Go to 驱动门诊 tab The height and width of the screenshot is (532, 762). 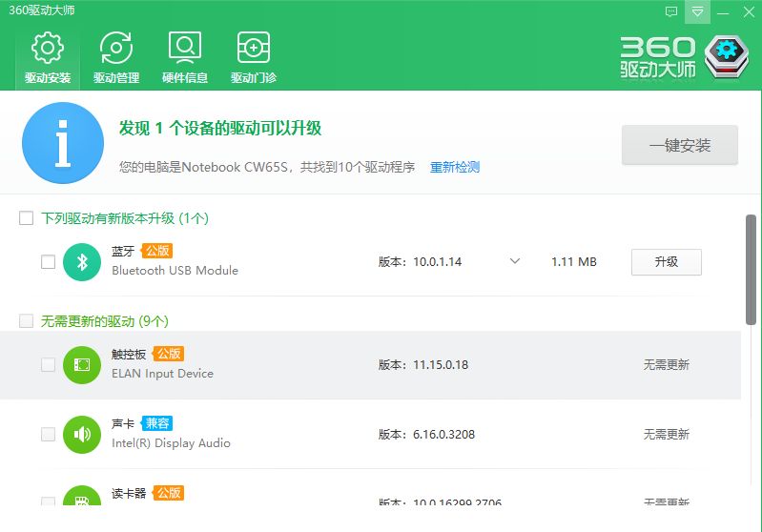[253, 58]
